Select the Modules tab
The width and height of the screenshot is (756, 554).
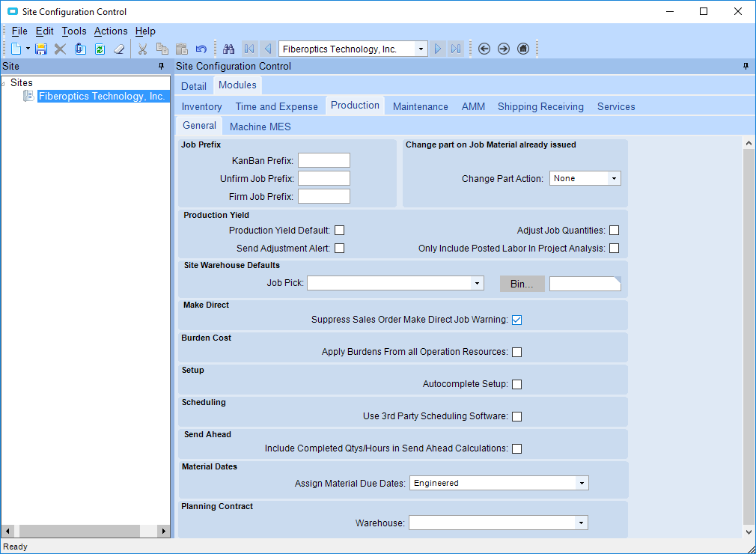pyautogui.click(x=237, y=85)
